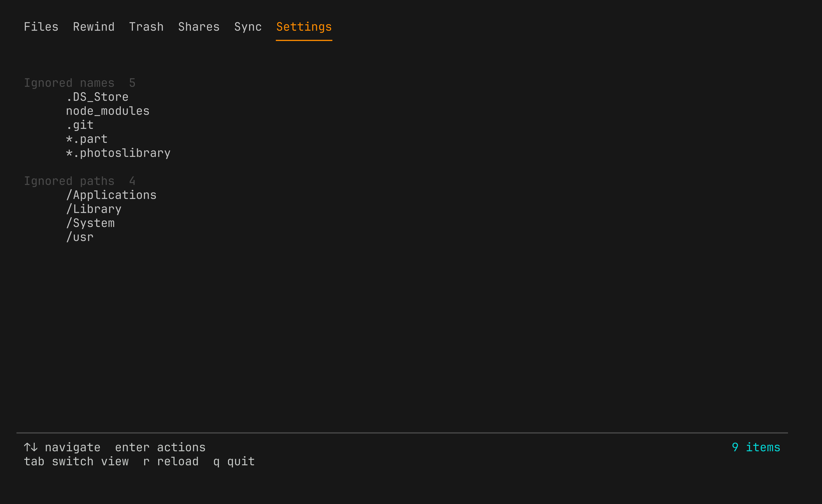Screen dimensions: 822x504
Task: Click the enter actions footer hint
Action: coord(160,447)
